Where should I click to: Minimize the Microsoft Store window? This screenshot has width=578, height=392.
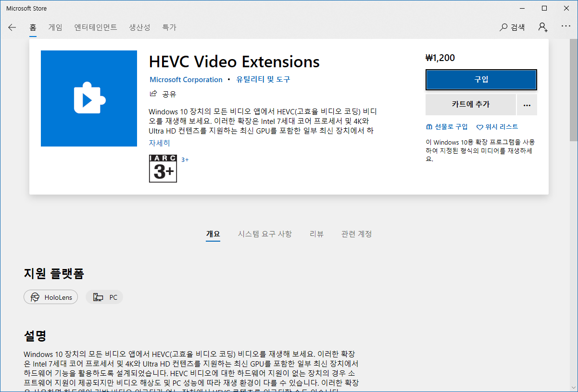point(522,8)
